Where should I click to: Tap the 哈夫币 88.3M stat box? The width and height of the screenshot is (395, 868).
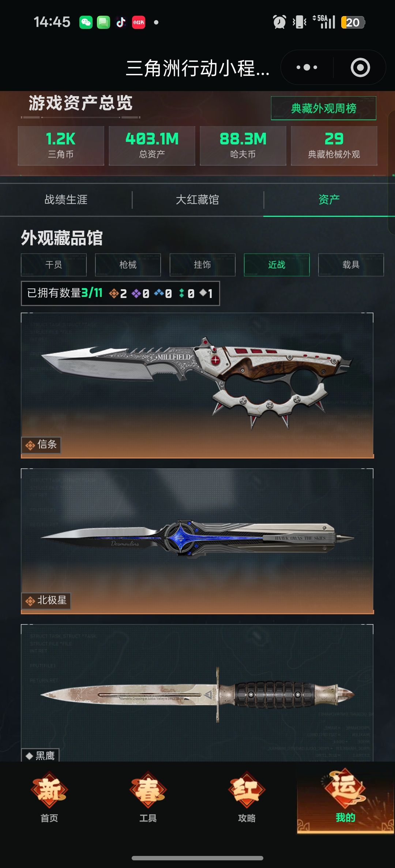point(243,146)
